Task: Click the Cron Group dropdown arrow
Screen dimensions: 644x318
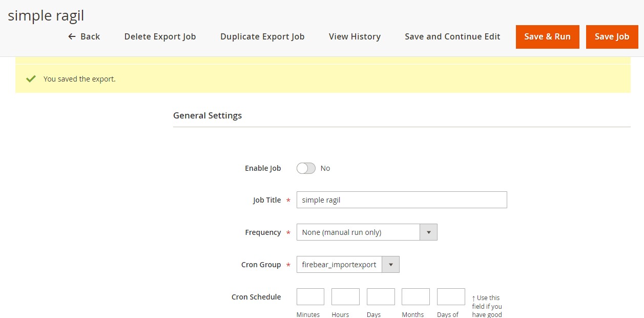Action: click(391, 265)
